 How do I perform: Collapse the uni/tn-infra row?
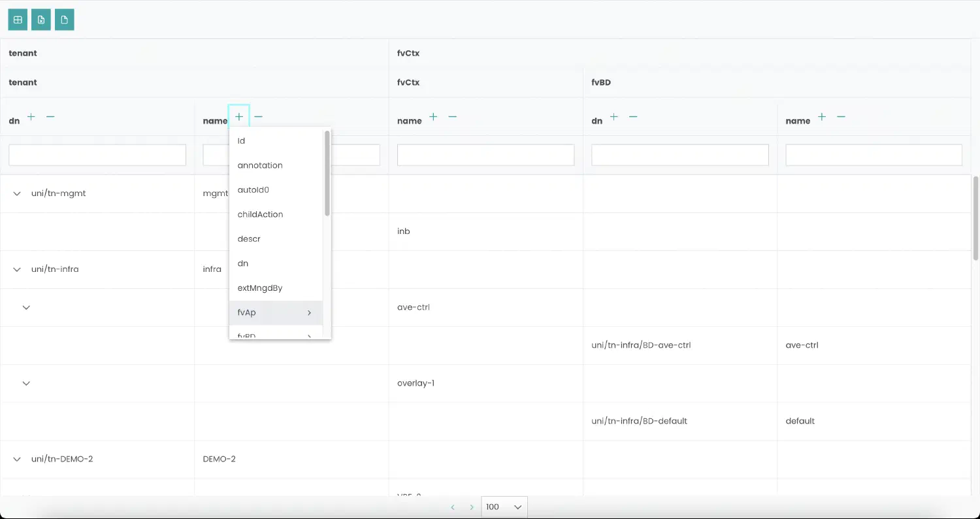click(x=16, y=269)
